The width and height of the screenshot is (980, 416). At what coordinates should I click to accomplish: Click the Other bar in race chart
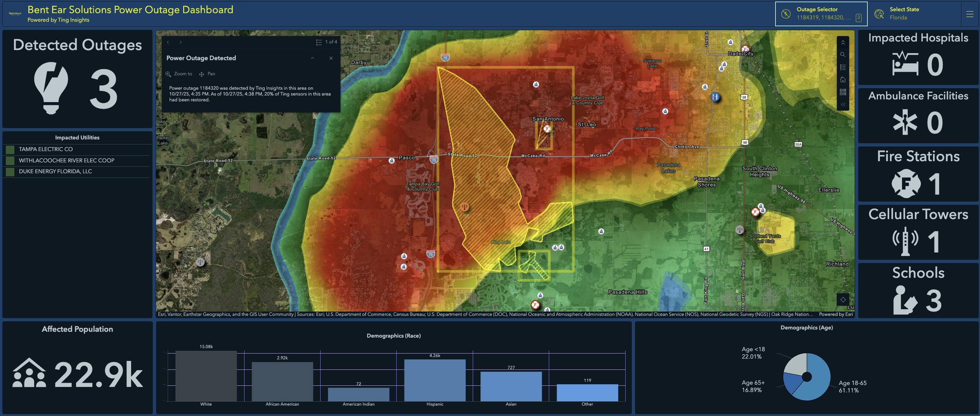point(587,393)
